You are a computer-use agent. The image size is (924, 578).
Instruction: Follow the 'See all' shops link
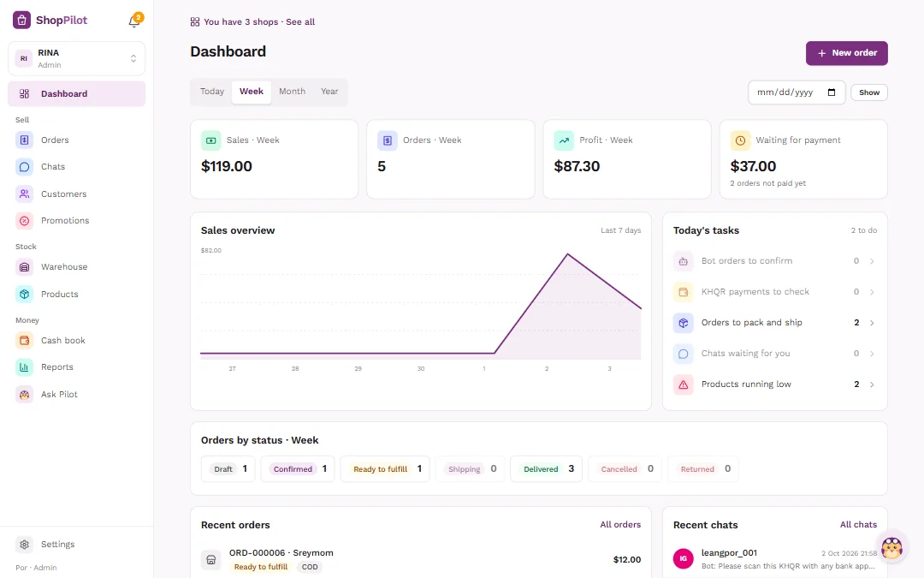300,21
